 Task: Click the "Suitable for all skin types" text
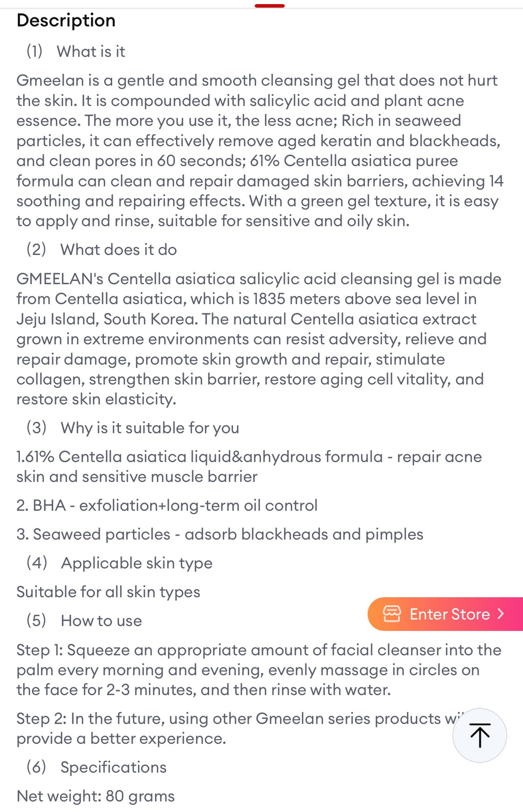coord(108,592)
